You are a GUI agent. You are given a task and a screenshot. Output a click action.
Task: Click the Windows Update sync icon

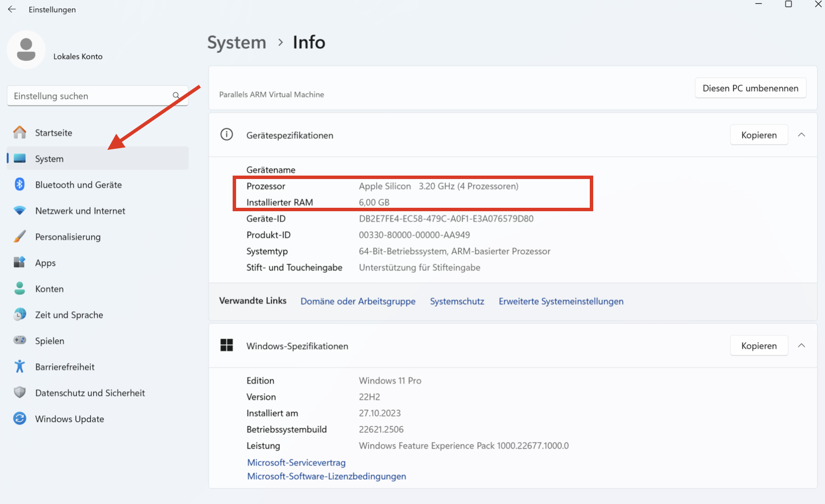click(20, 419)
